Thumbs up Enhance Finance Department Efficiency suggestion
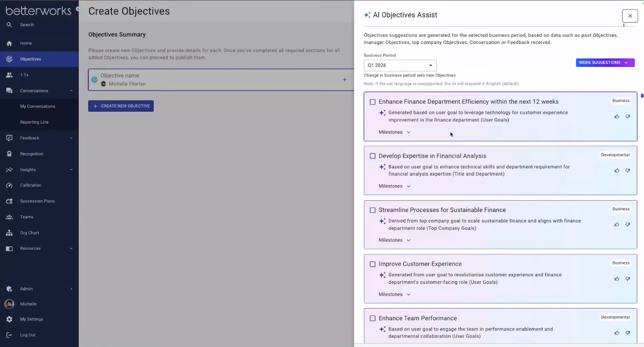The width and height of the screenshot is (644, 347). click(617, 116)
